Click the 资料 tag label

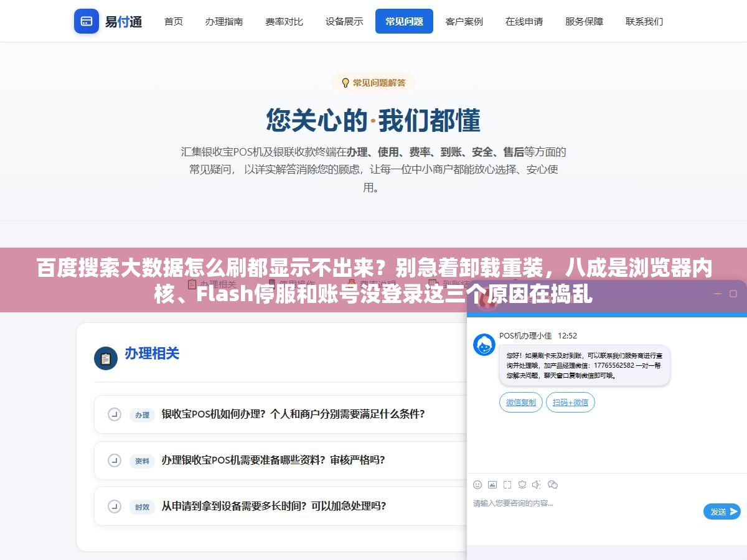142,461
